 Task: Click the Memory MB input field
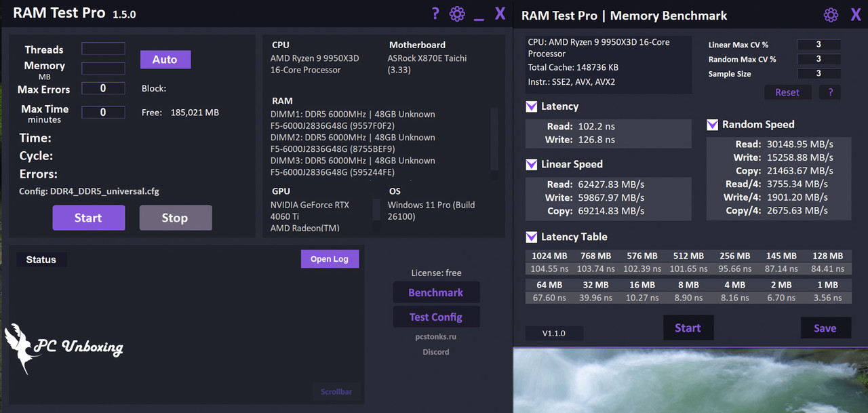pos(103,68)
